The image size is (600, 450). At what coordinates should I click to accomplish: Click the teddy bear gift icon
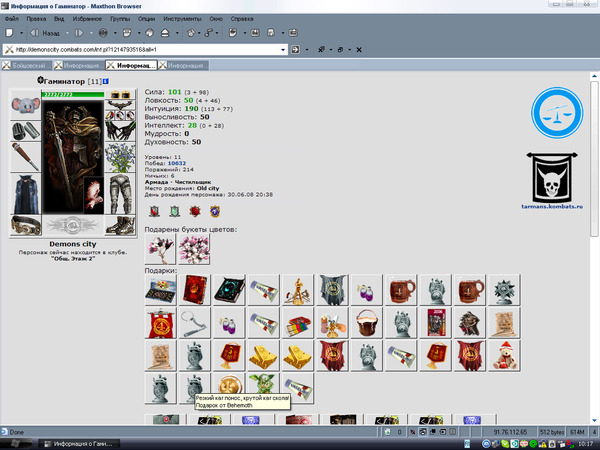(504, 355)
